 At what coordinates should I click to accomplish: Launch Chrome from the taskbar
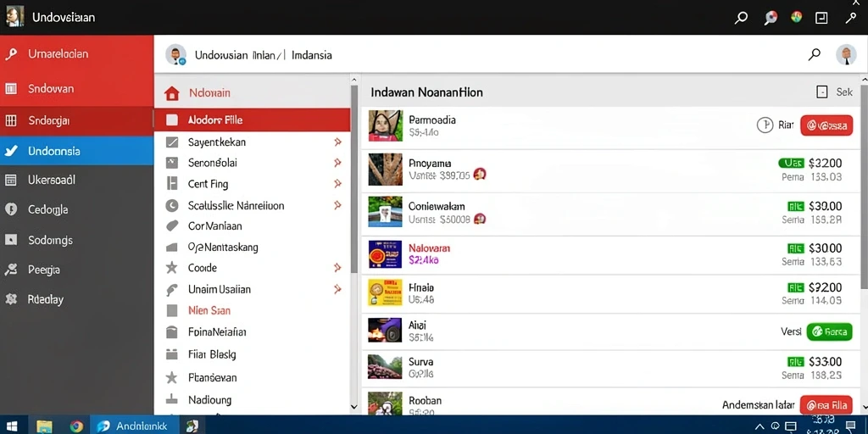(76, 426)
